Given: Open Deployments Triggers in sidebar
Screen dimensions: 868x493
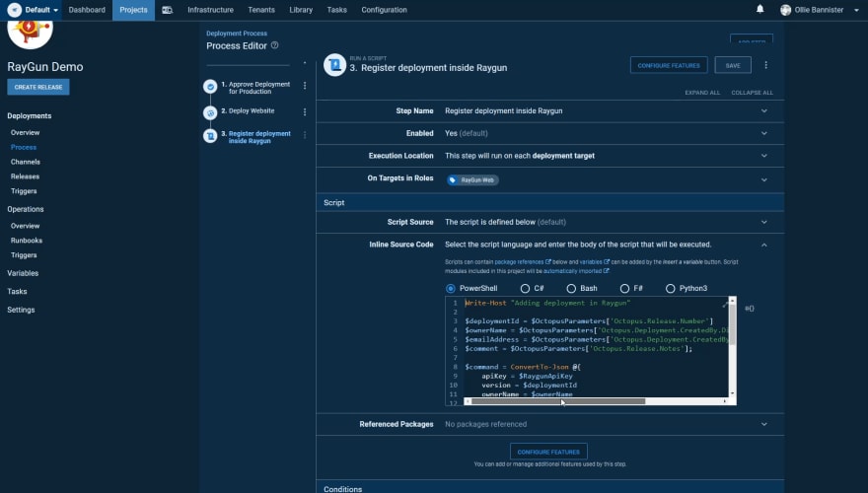Looking at the screenshot, I should 24,191.
